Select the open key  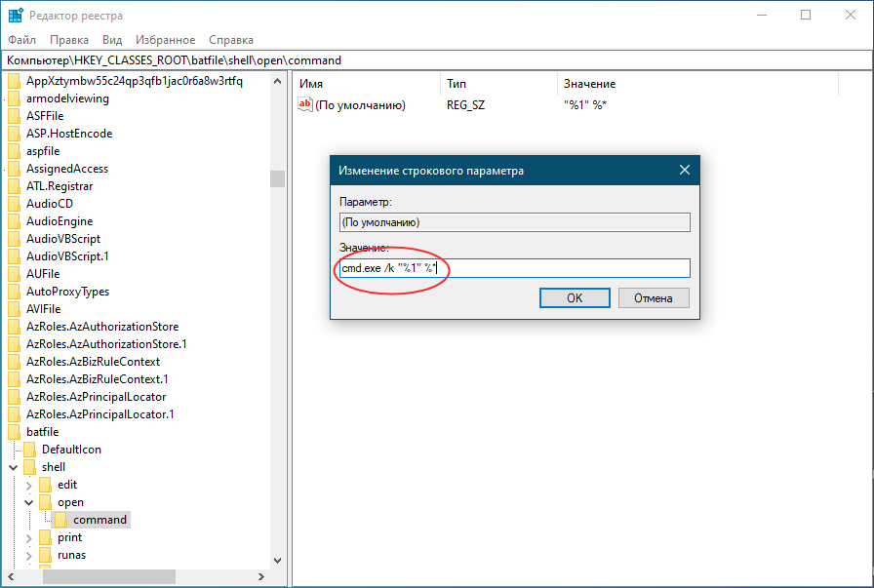(70, 503)
